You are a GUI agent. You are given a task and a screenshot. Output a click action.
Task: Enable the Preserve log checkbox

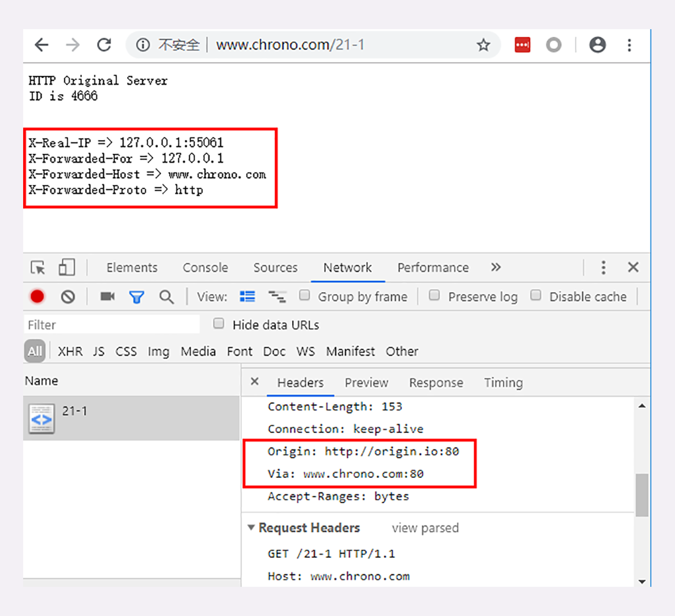(435, 295)
